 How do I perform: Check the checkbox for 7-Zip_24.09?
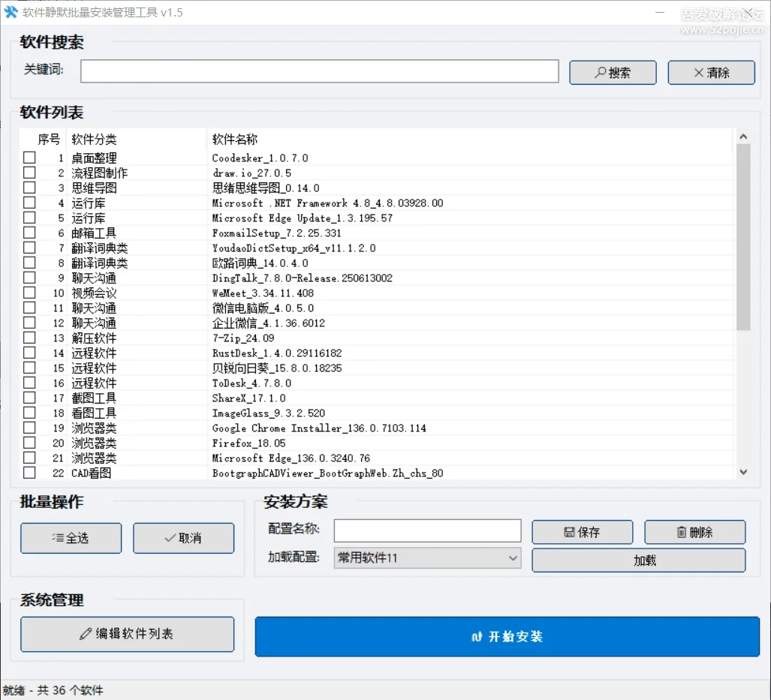28,338
